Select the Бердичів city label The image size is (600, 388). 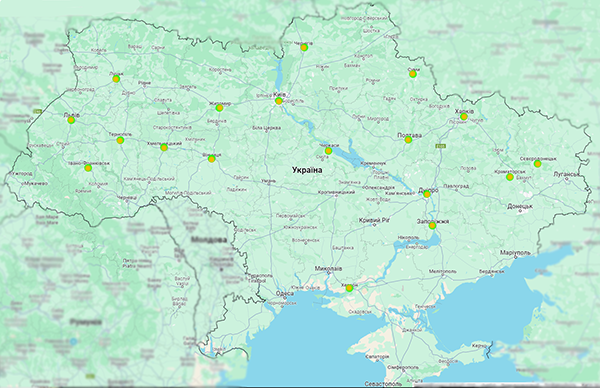coord(217,121)
